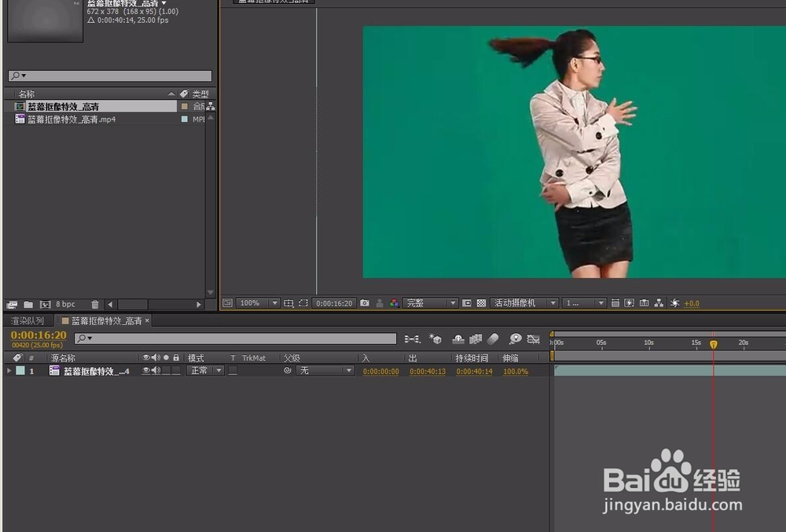Click the viewer current time 0:00:16:20
The width and height of the screenshot is (786, 532).
click(334, 303)
